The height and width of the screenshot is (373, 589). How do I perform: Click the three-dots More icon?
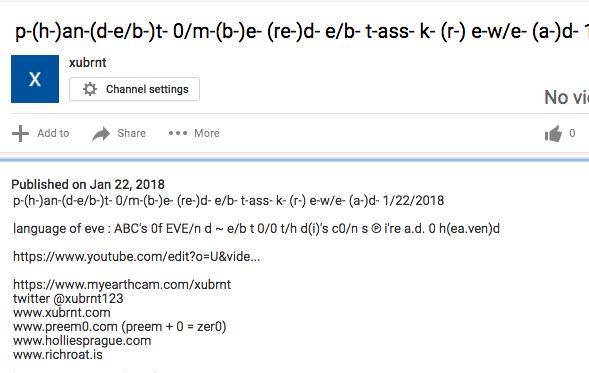[178, 133]
